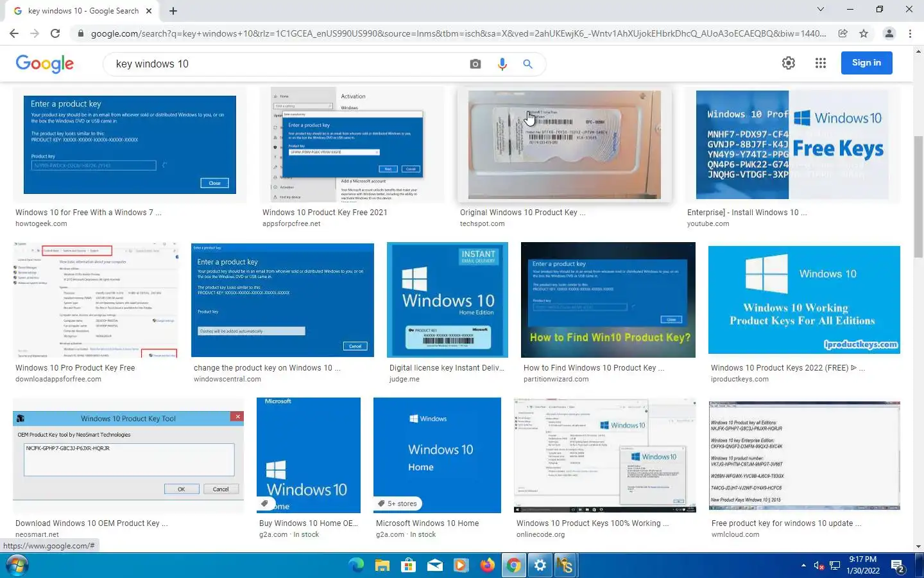Share this page icon in address bar
Image resolution: width=924 pixels, height=578 pixels.
click(x=843, y=33)
